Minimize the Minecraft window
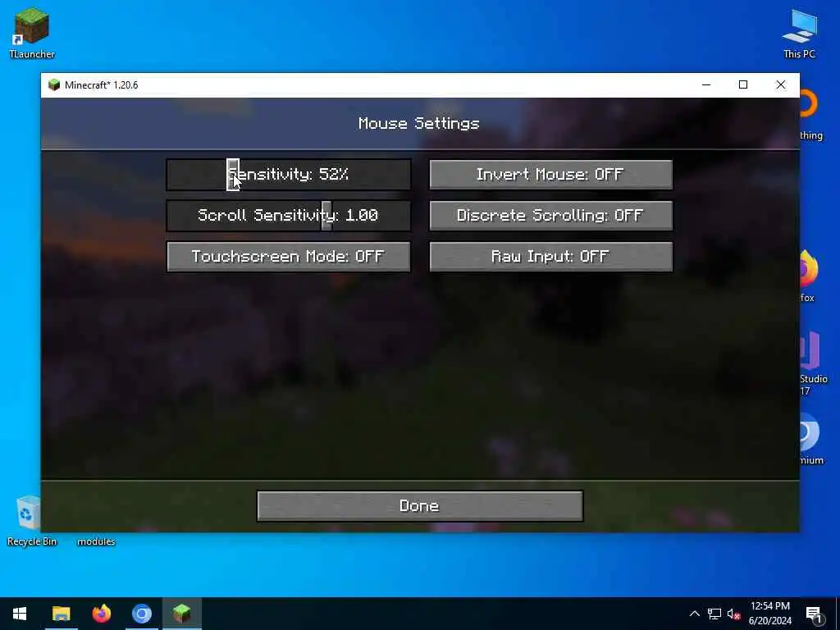Image resolution: width=840 pixels, height=630 pixels. click(706, 84)
